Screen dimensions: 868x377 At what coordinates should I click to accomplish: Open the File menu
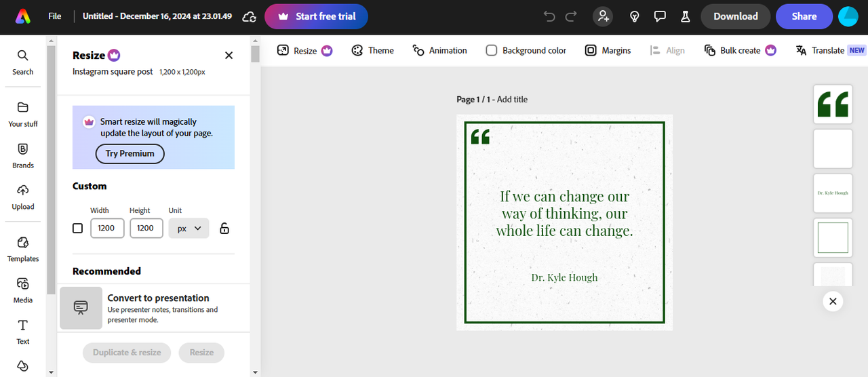coord(55,16)
